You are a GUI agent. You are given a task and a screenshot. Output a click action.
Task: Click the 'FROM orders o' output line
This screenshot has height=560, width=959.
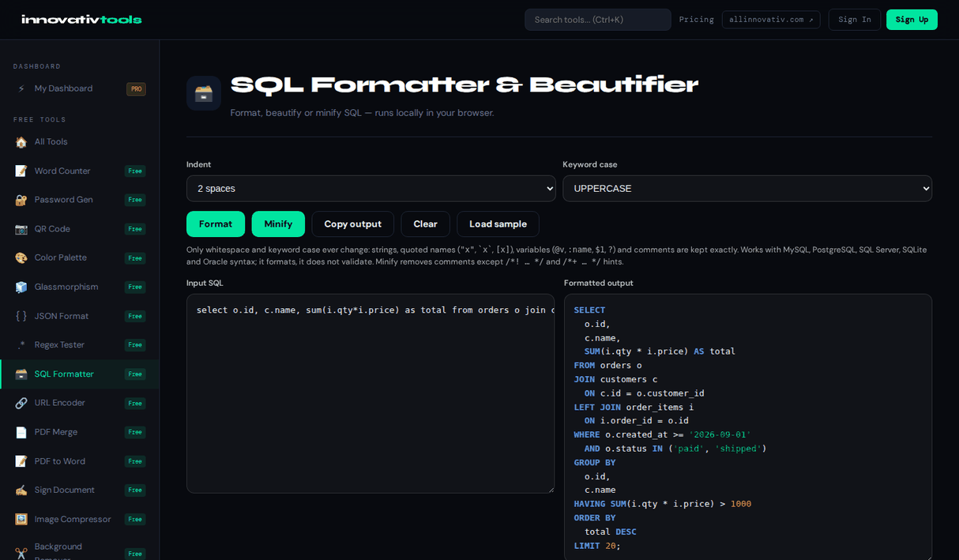pos(607,365)
